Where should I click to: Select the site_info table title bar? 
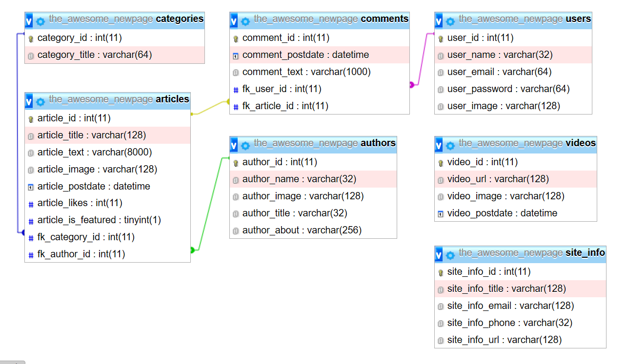(520, 254)
